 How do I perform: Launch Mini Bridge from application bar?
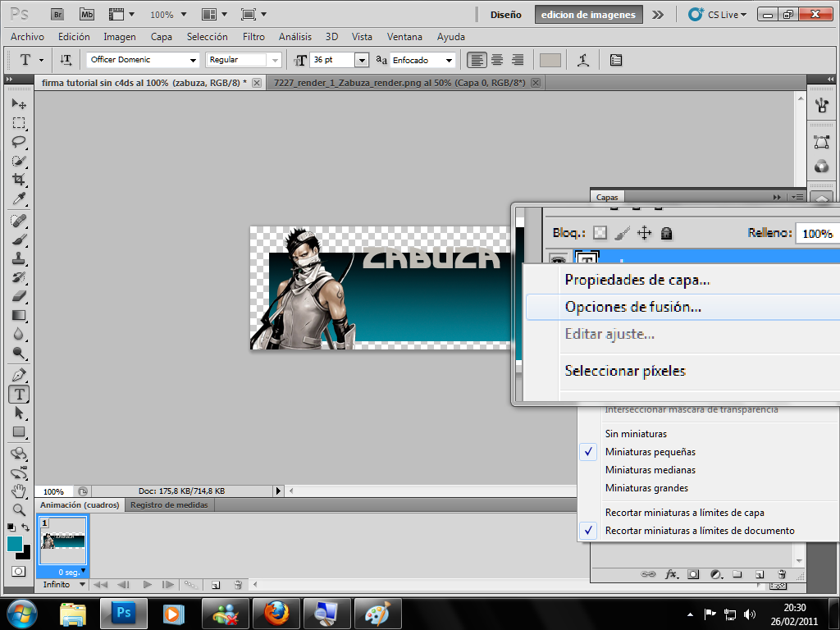coord(87,15)
